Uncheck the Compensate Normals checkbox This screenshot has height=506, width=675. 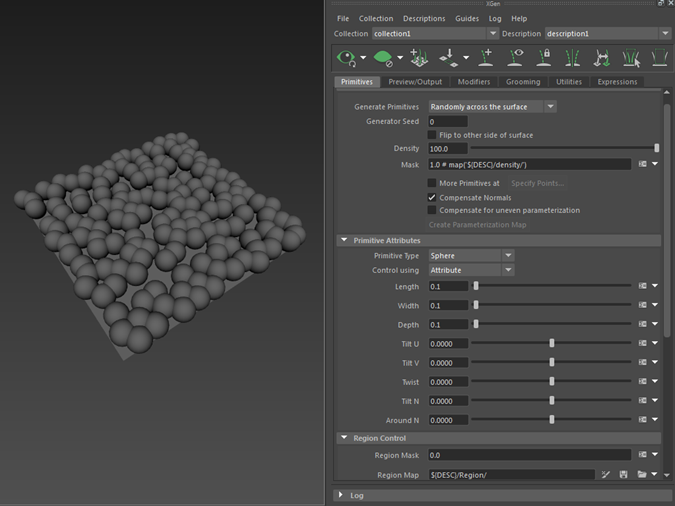[x=432, y=198]
